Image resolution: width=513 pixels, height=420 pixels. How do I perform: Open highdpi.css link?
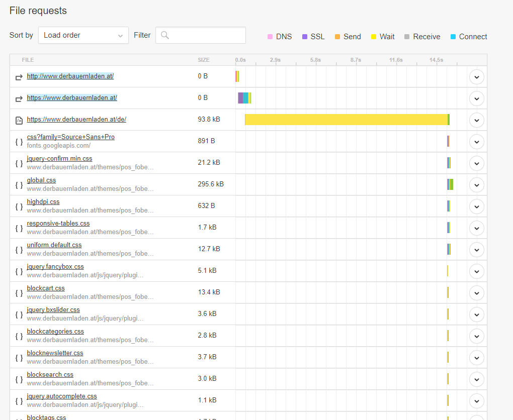point(43,201)
